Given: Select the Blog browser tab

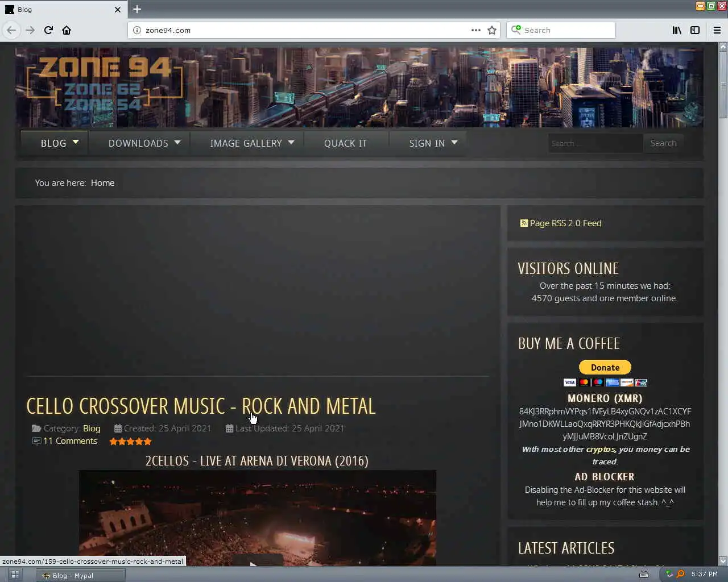Looking at the screenshot, I should 63,10.
